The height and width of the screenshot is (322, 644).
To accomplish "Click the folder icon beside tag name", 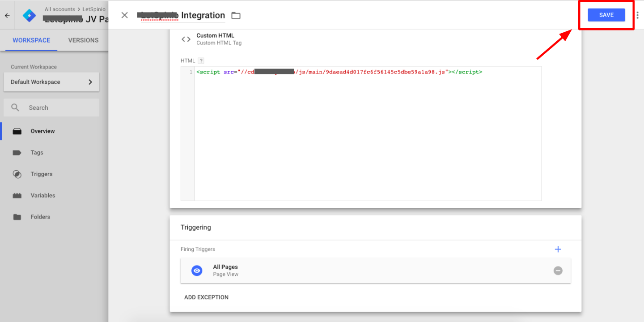I will tap(236, 16).
